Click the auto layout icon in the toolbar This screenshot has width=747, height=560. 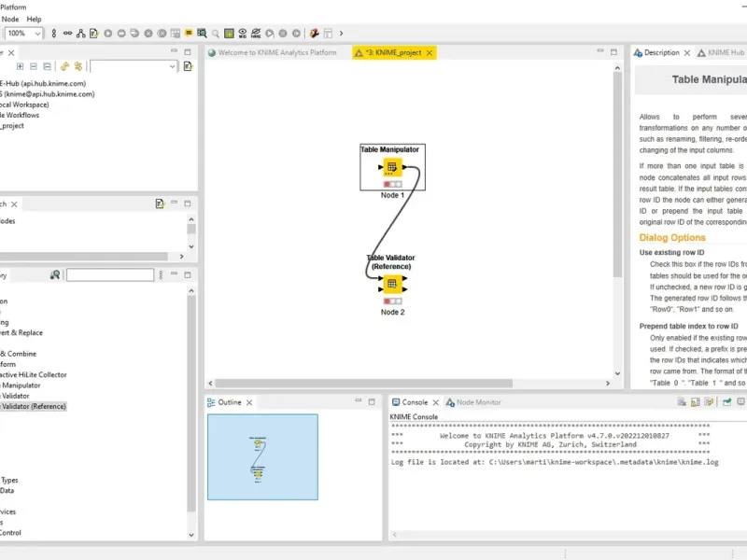pyautogui.click(x=80, y=34)
